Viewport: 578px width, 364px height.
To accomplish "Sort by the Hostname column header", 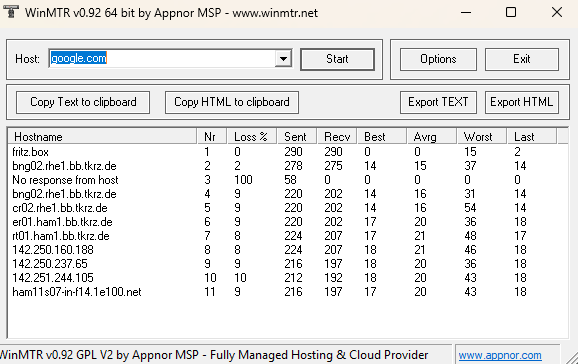I will pyautogui.click(x=102, y=137).
